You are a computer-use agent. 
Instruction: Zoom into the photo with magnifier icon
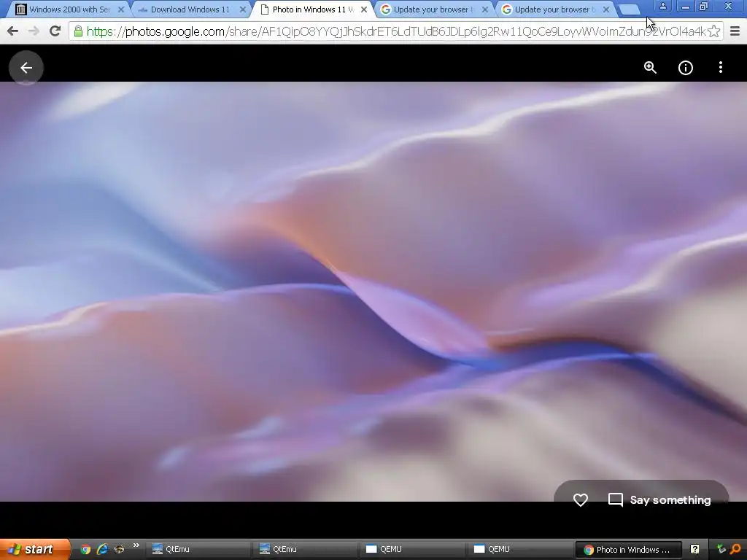(650, 68)
